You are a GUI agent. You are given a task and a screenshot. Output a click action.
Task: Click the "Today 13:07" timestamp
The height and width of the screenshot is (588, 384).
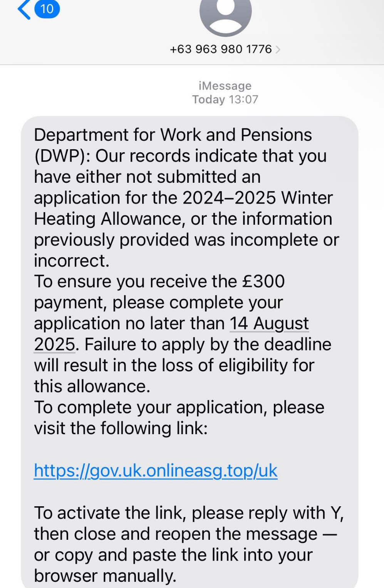point(225,99)
